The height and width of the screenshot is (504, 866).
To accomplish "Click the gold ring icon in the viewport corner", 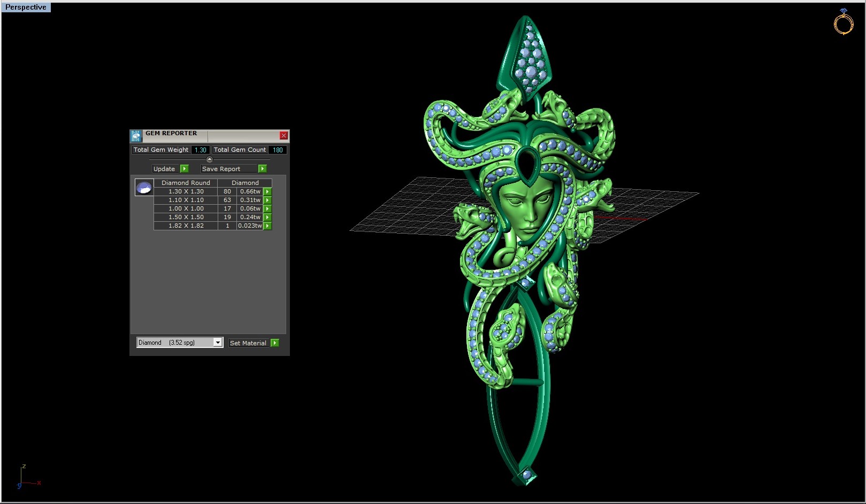I will pos(844,22).
